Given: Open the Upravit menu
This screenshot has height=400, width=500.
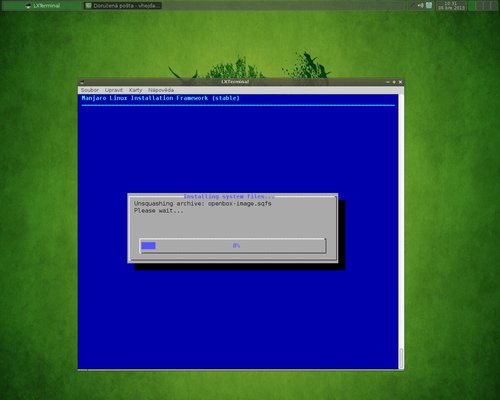Looking at the screenshot, I should click(114, 90).
